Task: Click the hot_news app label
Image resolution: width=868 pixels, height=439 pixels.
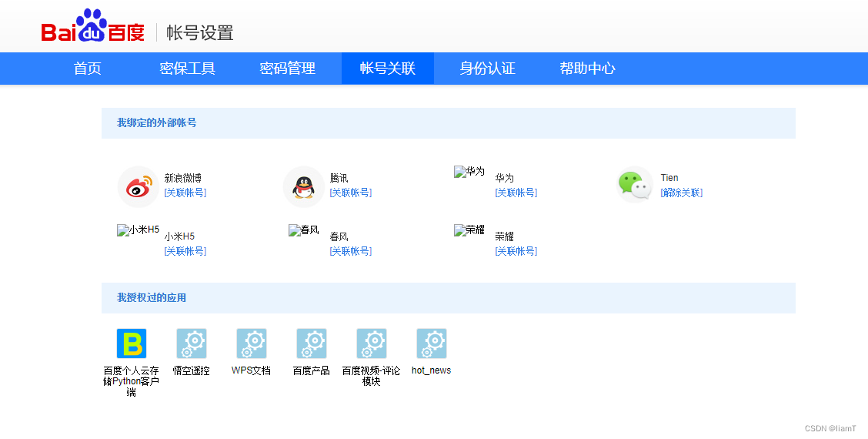Action: tap(431, 370)
